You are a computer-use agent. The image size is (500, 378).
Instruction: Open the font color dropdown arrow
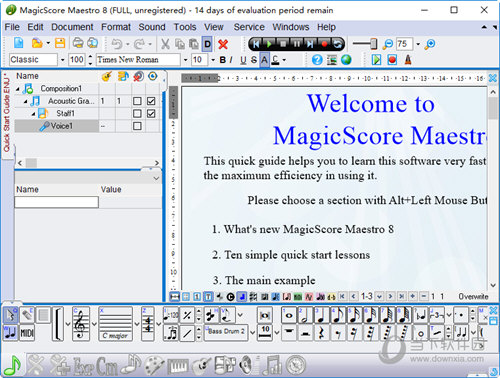(x=284, y=60)
